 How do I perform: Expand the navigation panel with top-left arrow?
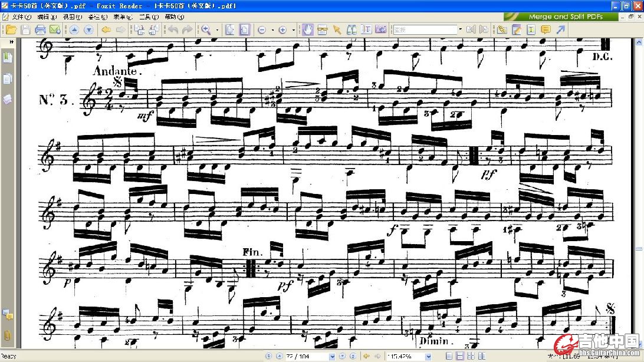coord(11,42)
